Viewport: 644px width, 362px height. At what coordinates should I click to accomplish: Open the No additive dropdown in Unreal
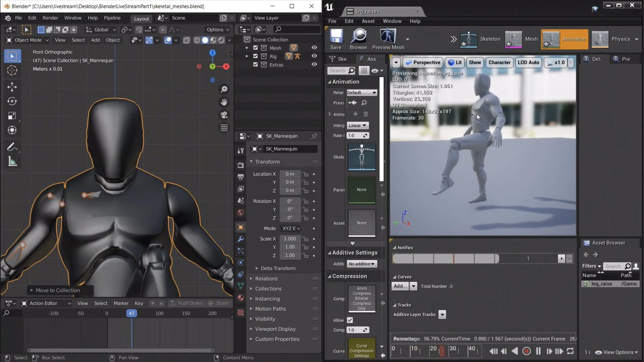pos(362,264)
